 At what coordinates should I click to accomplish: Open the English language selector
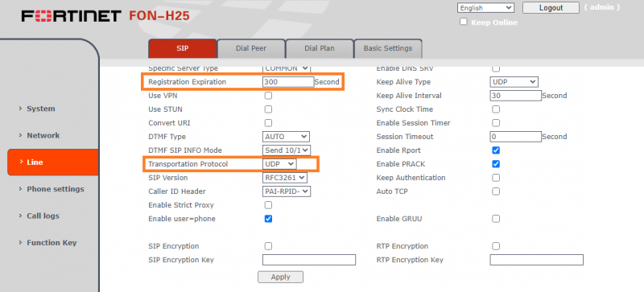pos(486,8)
